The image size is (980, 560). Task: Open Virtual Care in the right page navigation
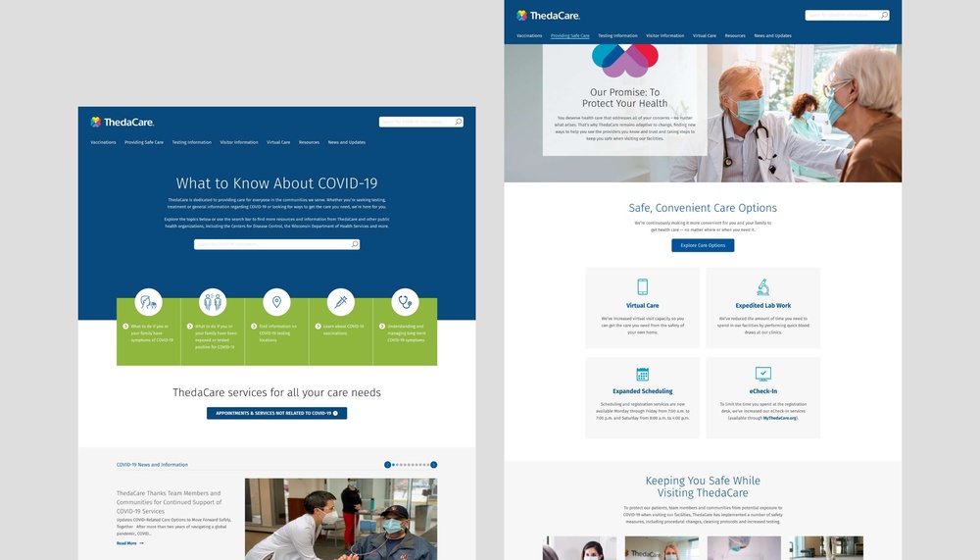coord(705,35)
